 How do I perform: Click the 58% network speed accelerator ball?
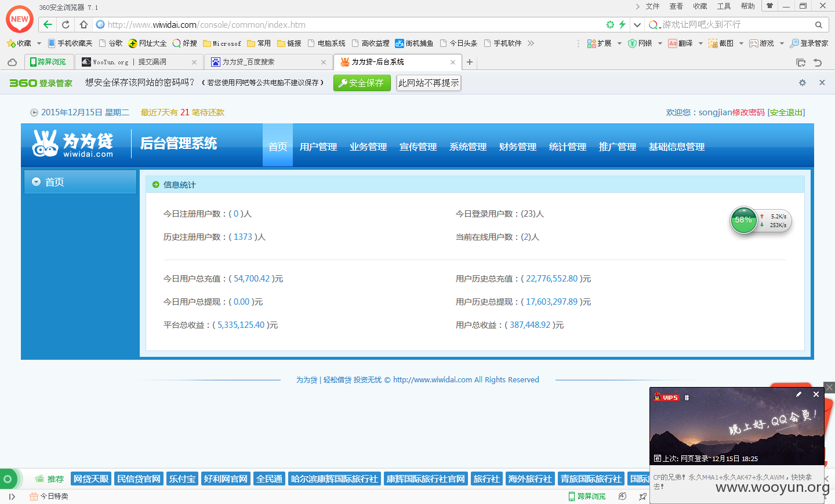743,220
